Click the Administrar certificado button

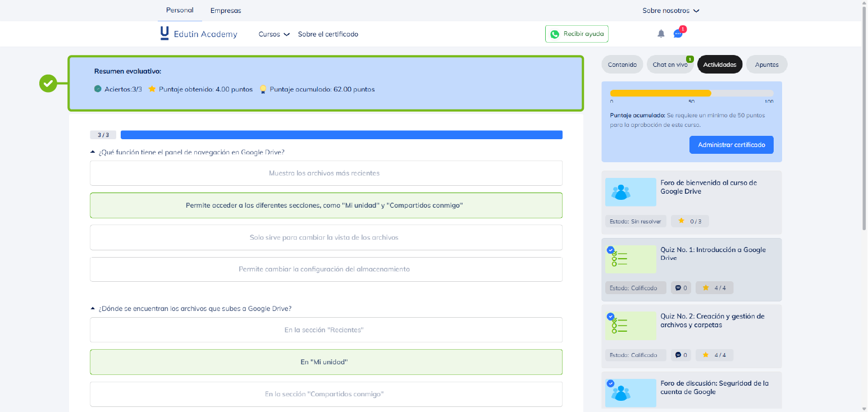click(731, 145)
